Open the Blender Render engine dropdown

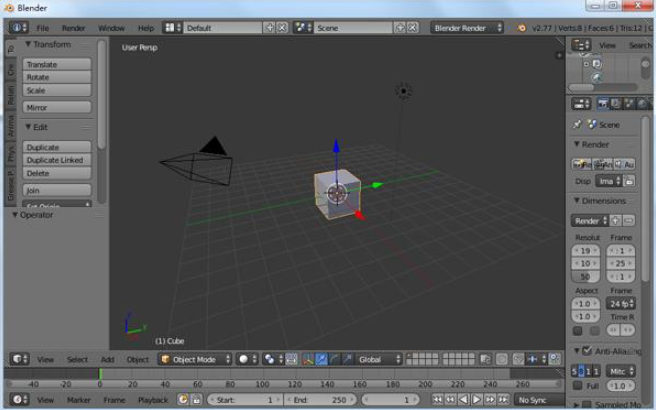coord(467,28)
